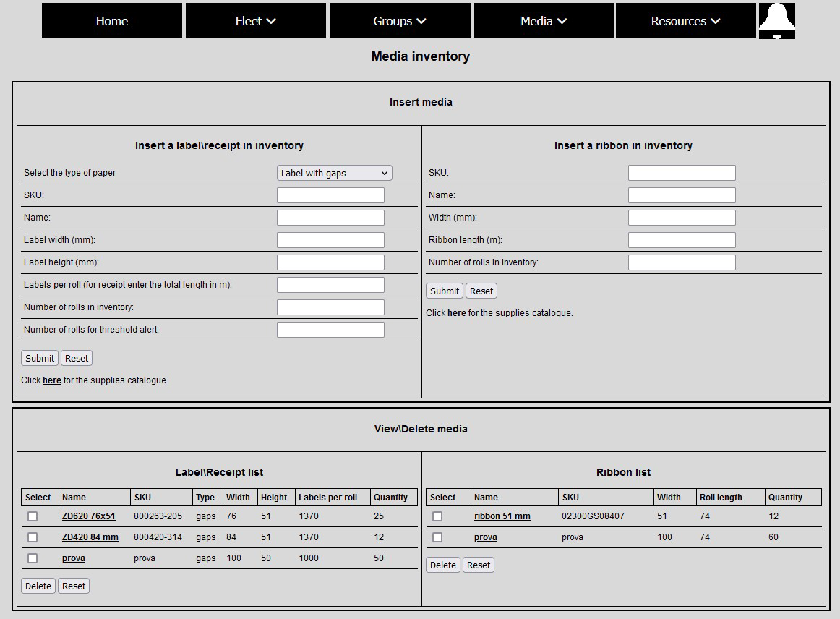Open the notifications bell icon
This screenshot has height=619, width=840.
pos(777,21)
